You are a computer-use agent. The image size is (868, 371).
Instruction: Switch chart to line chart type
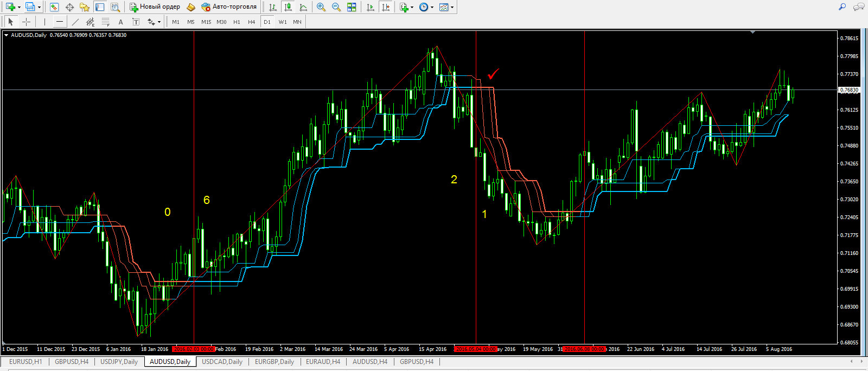click(x=303, y=7)
